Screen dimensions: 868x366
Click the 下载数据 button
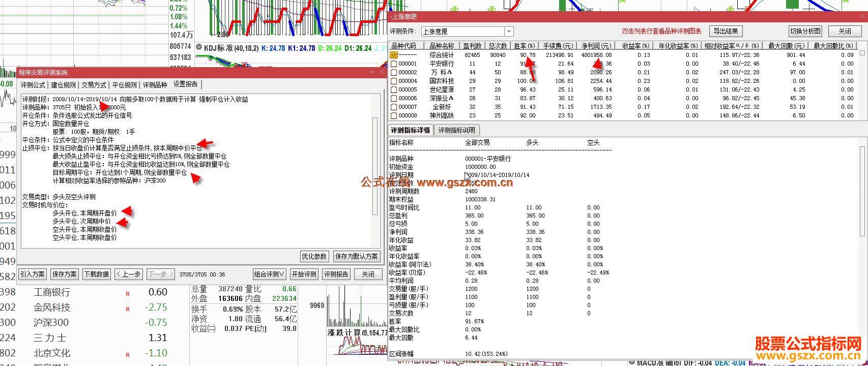(97, 274)
